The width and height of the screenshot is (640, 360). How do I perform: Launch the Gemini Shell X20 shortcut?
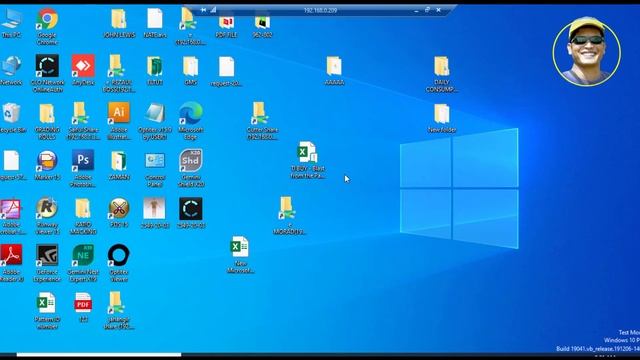[x=191, y=161]
